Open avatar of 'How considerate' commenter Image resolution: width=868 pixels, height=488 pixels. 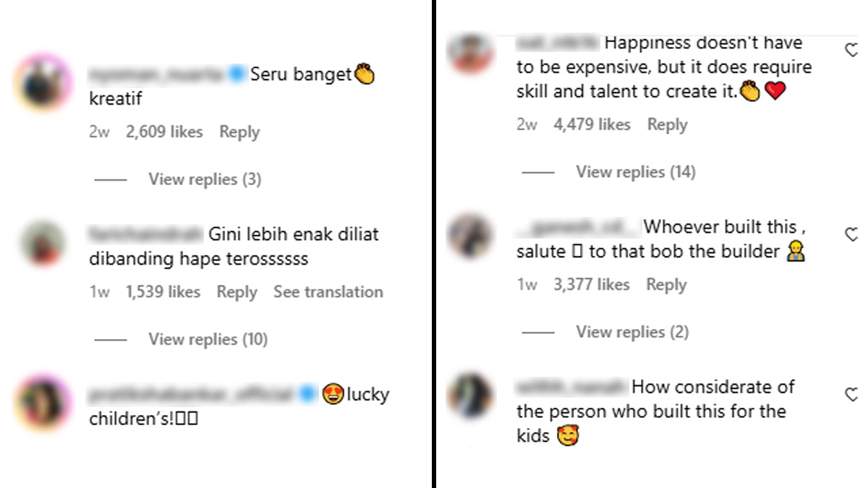tap(471, 395)
